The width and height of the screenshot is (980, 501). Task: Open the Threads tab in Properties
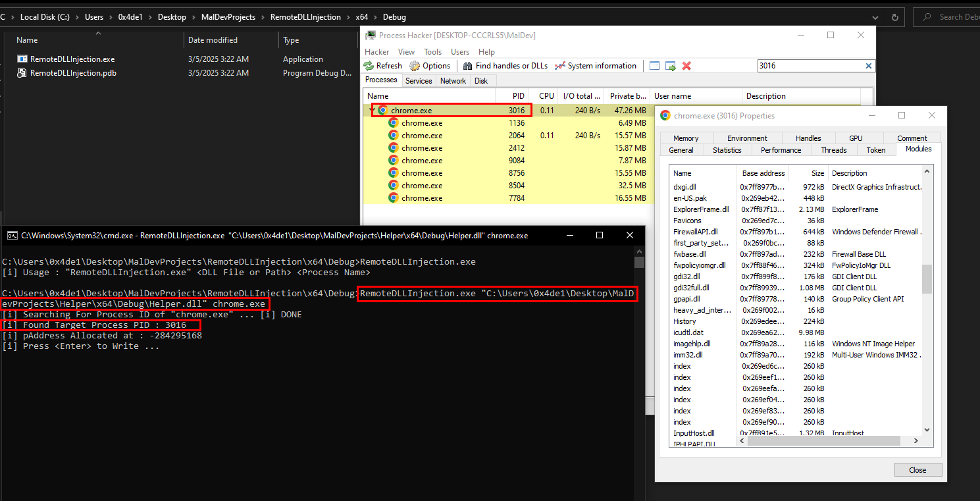coord(834,150)
